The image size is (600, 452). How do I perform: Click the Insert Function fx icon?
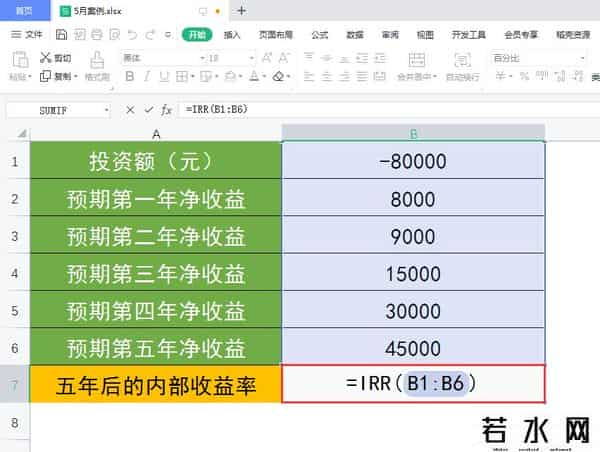pyautogui.click(x=167, y=110)
